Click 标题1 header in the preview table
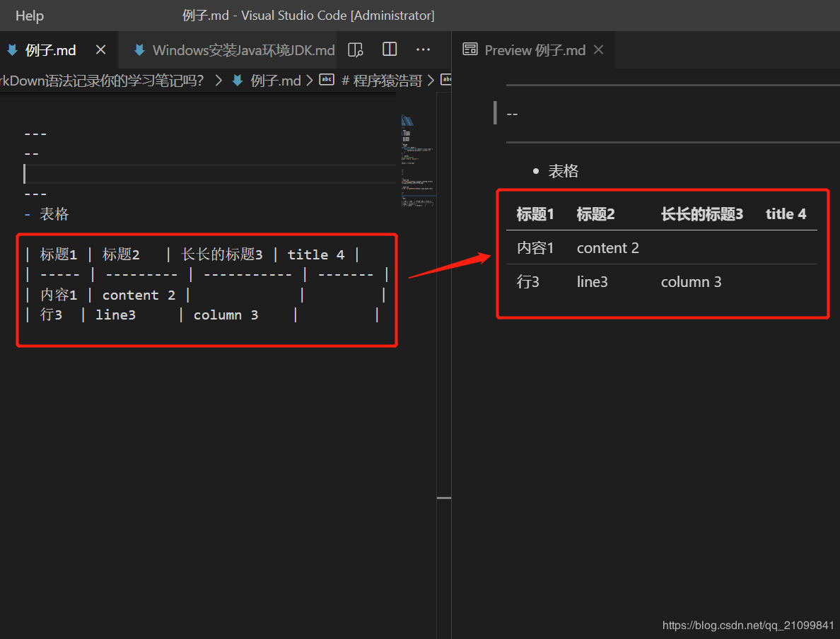 coord(535,214)
